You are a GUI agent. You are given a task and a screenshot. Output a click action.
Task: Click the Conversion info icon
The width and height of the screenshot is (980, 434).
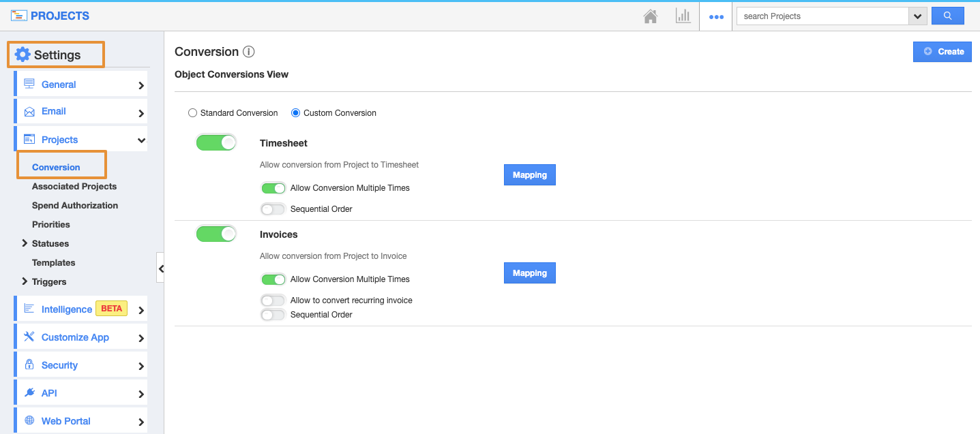click(x=249, y=52)
